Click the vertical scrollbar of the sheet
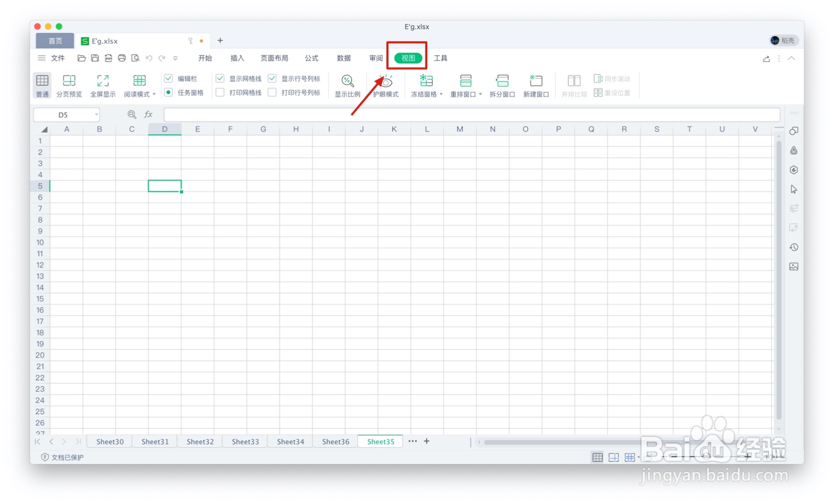834x504 pixels. [779, 279]
